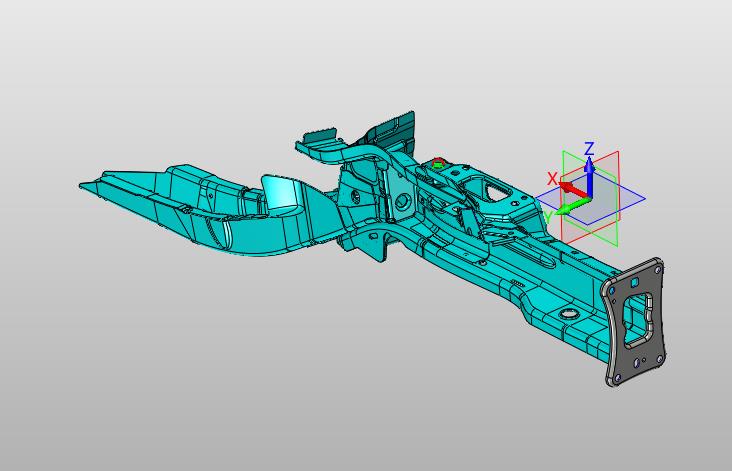
Task: Click the green Y axis label
Action: tap(549, 217)
